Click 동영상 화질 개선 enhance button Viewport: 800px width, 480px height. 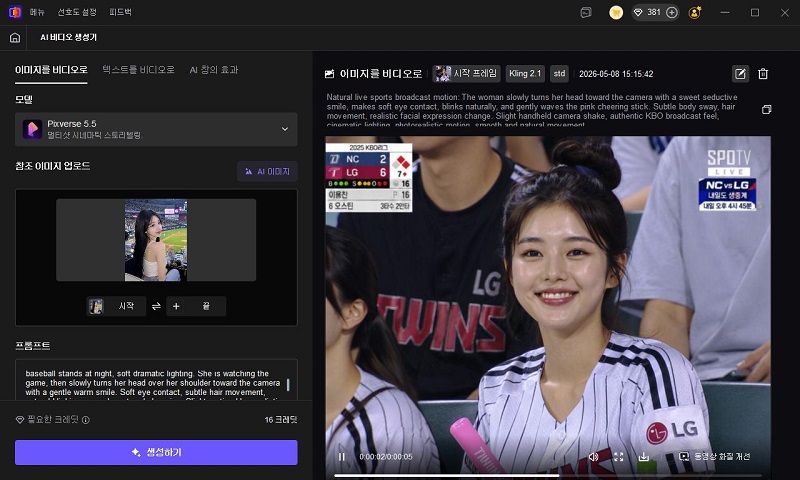(715, 457)
